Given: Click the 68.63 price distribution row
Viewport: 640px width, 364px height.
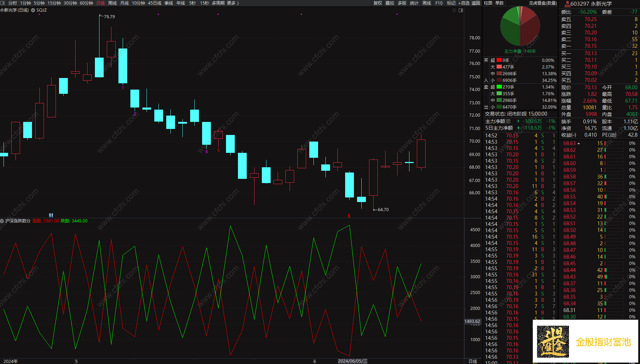Looking at the screenshot, I should point(599,143).
